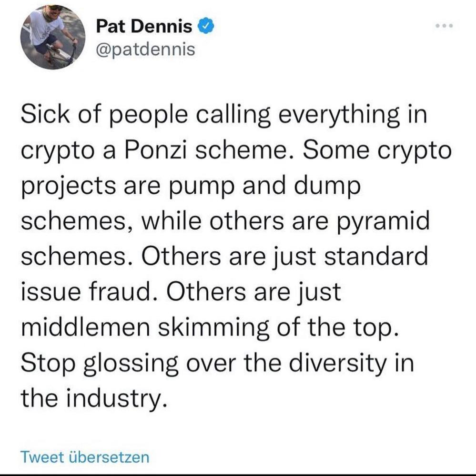Click the phrase 'middlemen skimming' in tweet
The height and width of the screenshot is (476, 476).
point(145,327)
